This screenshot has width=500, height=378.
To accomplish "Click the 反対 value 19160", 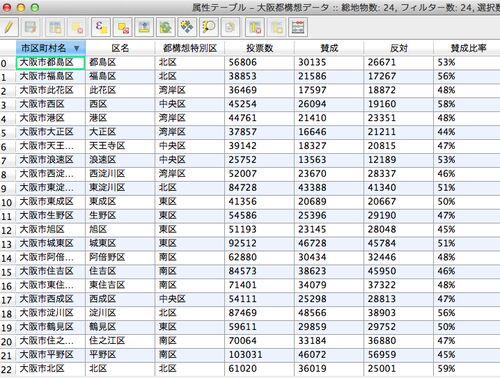I will click(399, 104).
